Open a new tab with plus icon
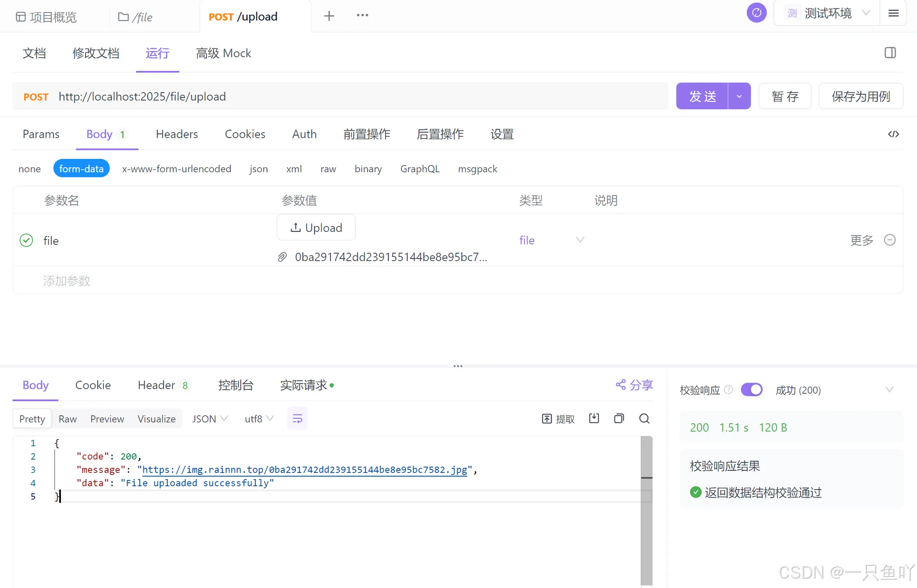Image resolution: width=917 pixels, height=588 pixels. pyautogui.click(x=329, y=16)
